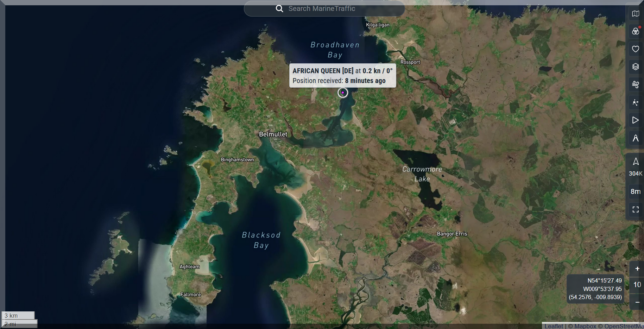Zoom in with the plus button
Viewport: 644px width, 329px height.
coord(637,269)
